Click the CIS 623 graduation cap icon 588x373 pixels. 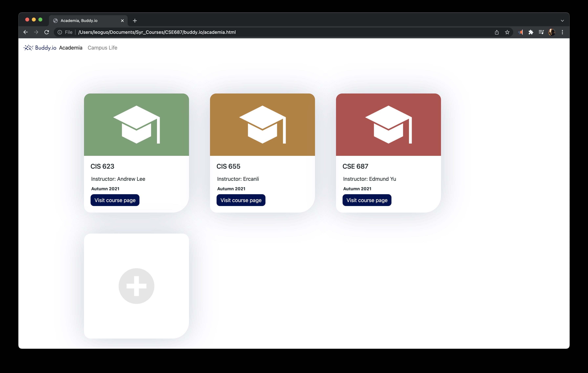(136, 124)
